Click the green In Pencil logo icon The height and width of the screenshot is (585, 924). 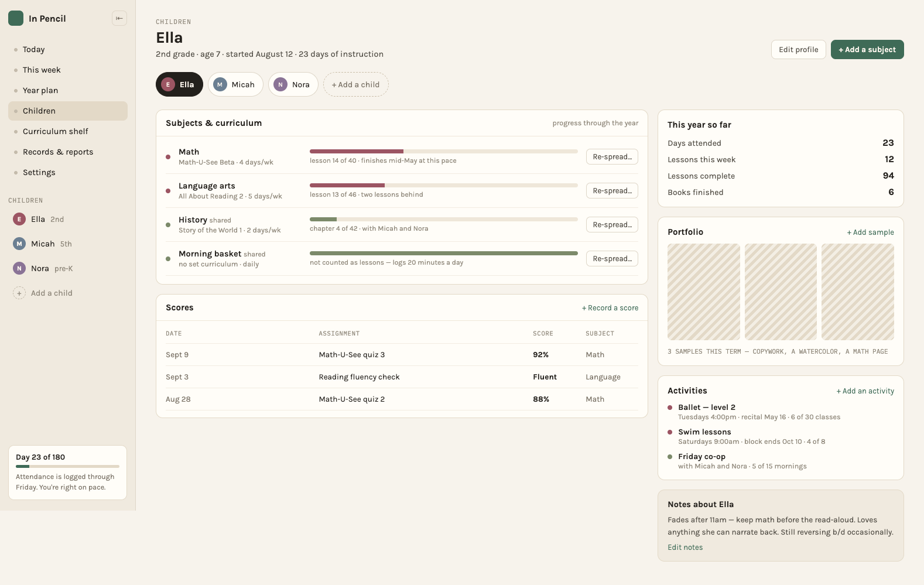pyautogui.click(x=16, y=18)
